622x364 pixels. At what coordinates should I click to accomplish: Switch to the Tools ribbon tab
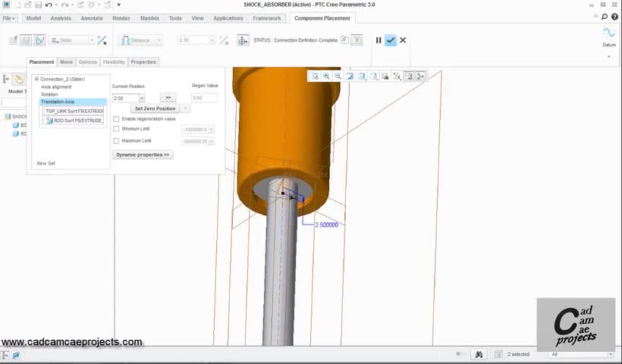coord(175,18)
